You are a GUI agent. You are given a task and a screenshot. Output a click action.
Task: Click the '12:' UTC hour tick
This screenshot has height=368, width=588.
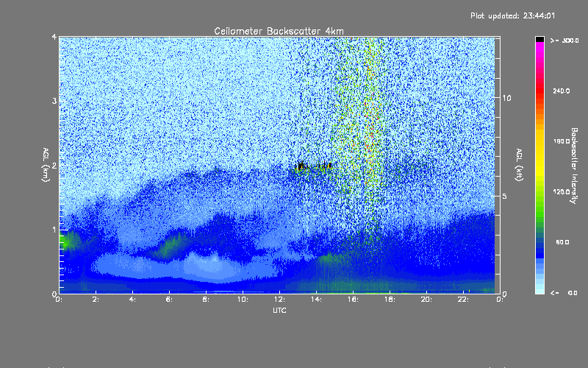279,300
